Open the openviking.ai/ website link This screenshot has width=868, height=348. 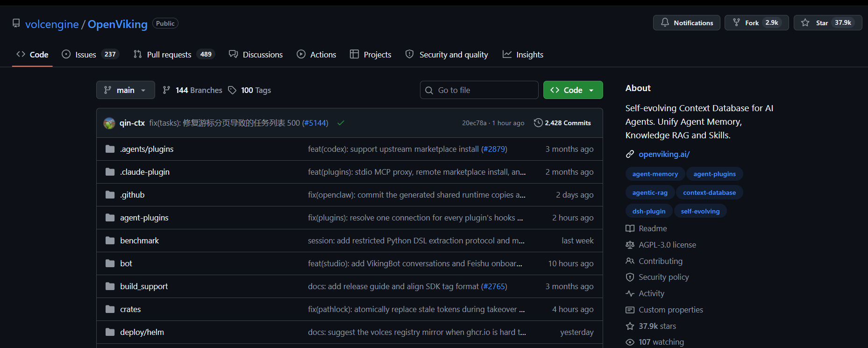click(664, 154)
